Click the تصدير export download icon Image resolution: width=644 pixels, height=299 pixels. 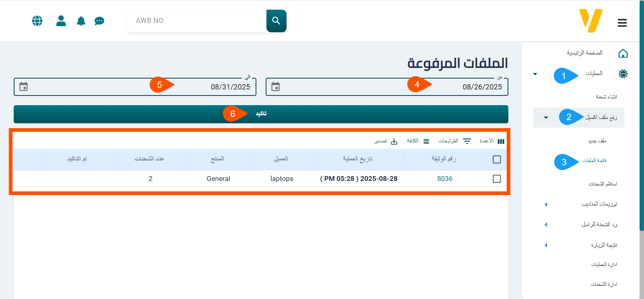394,141
